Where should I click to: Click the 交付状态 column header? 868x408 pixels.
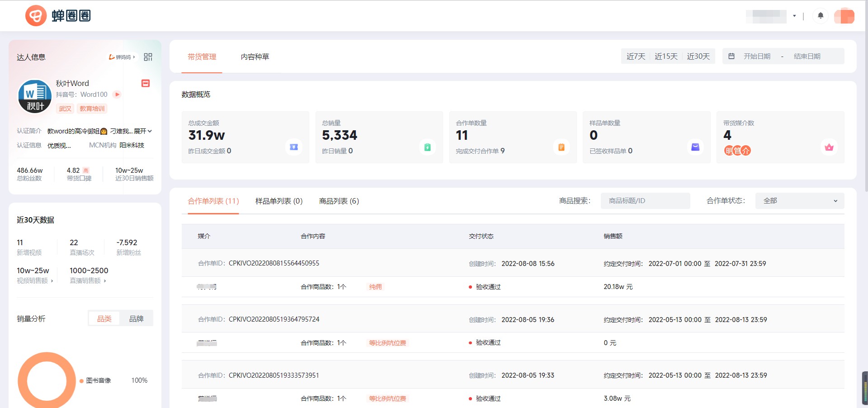(x=481, y=236)
